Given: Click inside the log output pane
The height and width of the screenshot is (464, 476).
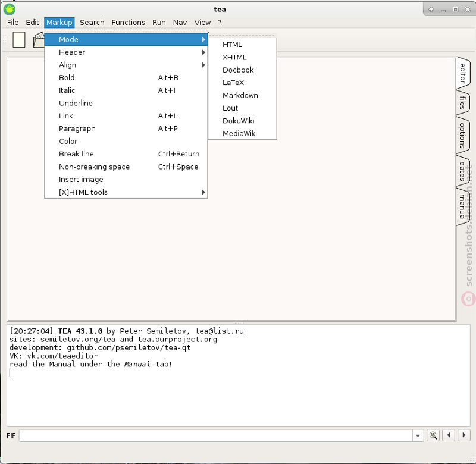Looking at the screenshot, I should [239, 375].
